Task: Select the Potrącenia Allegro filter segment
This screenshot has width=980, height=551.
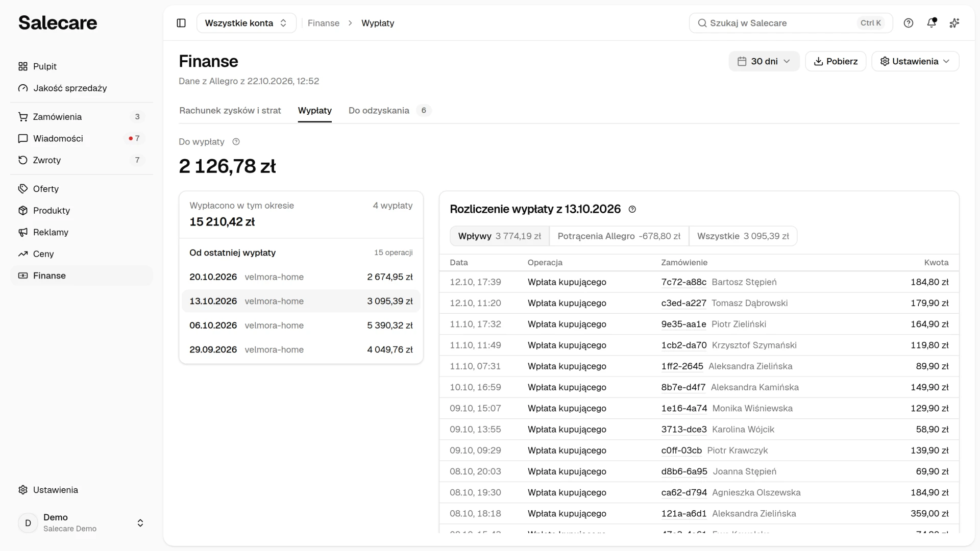Action: pyautogui.click(x=619, y=236)
